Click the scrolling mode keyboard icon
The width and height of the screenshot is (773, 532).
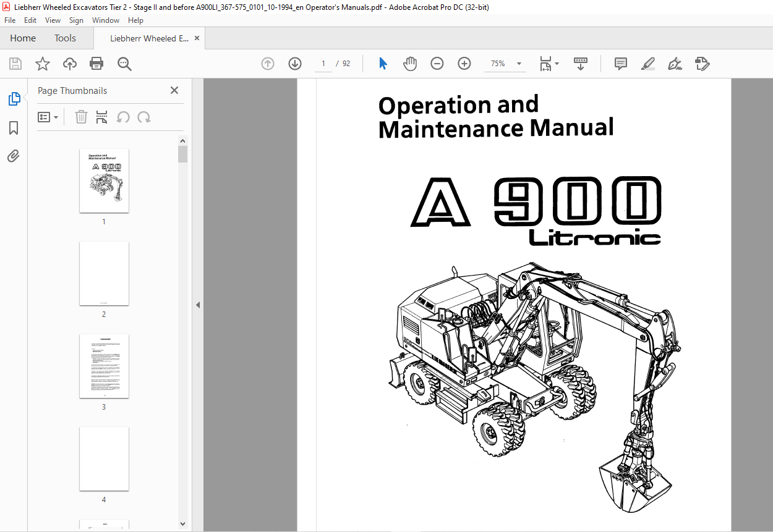(x=581, y=64)
